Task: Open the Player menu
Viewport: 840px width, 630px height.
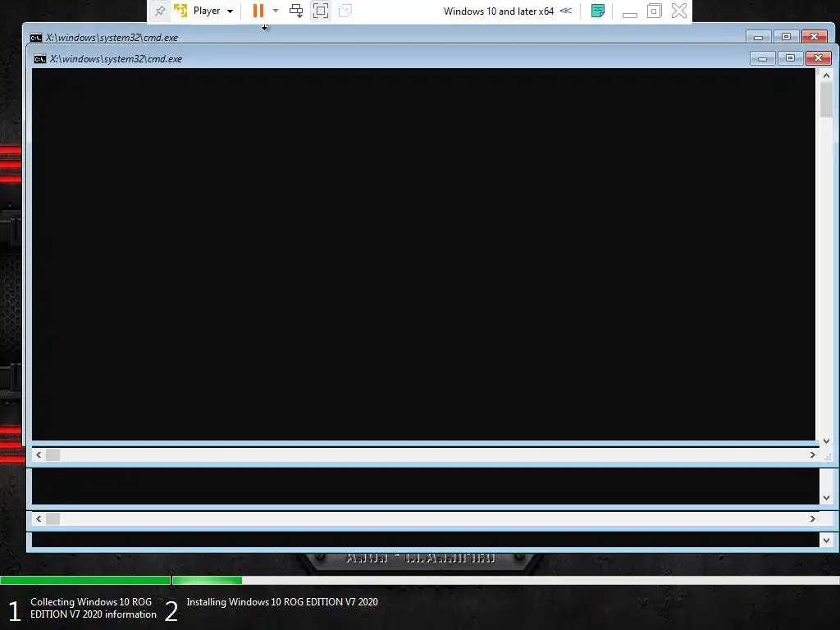Action: [x=213, y=11]
